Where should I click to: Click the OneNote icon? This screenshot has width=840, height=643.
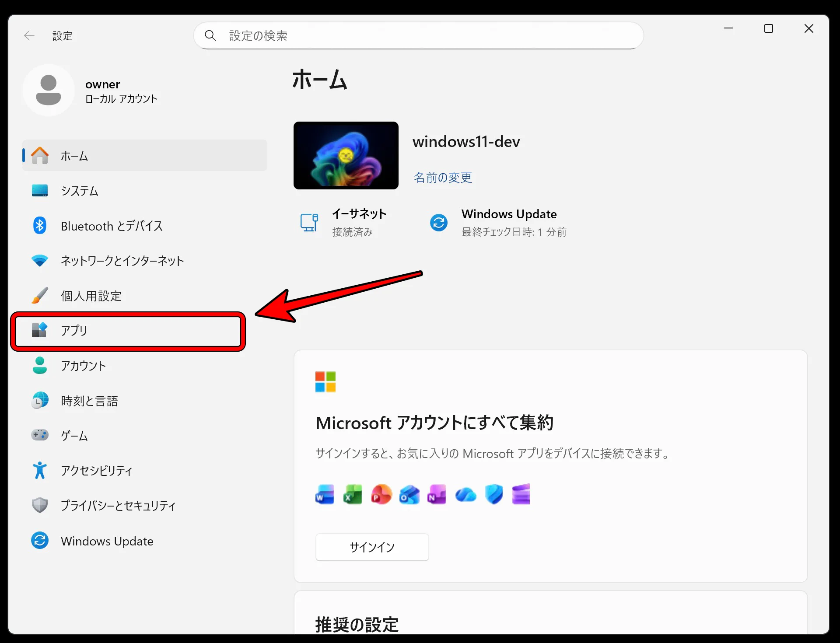pyautogui.click(x=437, y=494)
